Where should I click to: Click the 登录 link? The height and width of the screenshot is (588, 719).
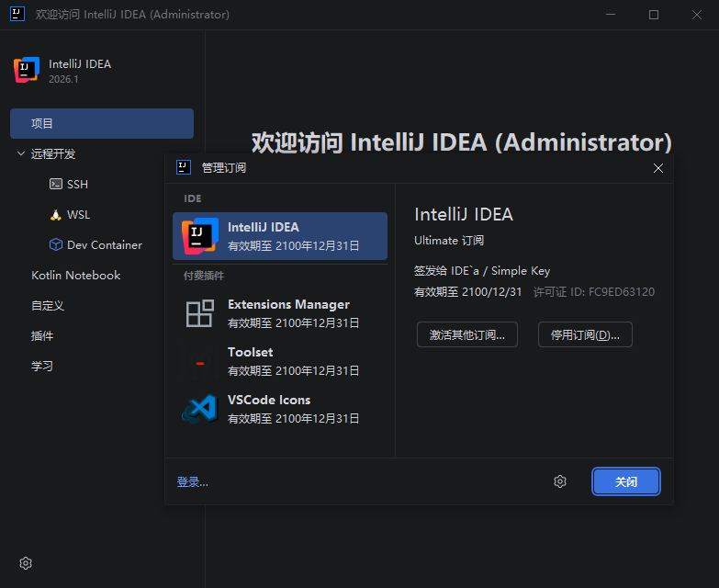coord(192,481)
